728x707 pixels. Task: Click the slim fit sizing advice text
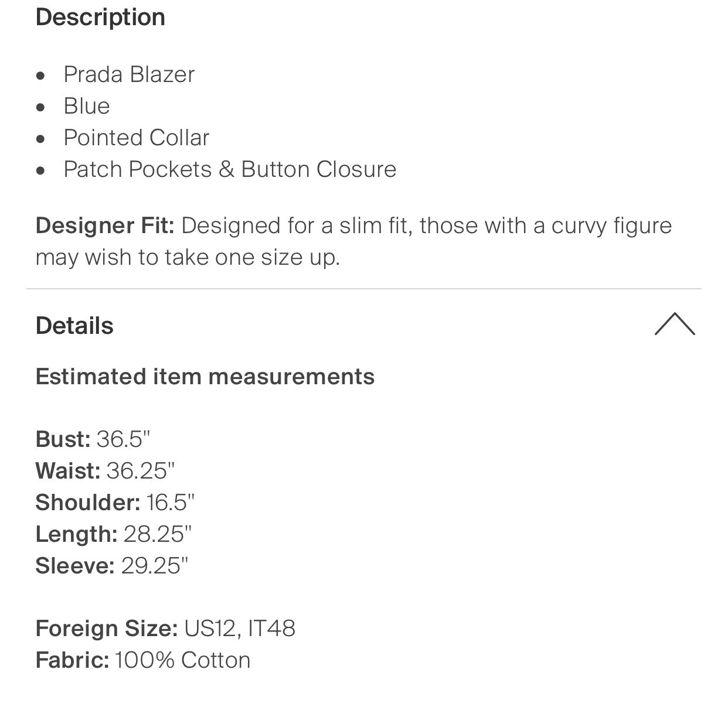tap(426, 226)
